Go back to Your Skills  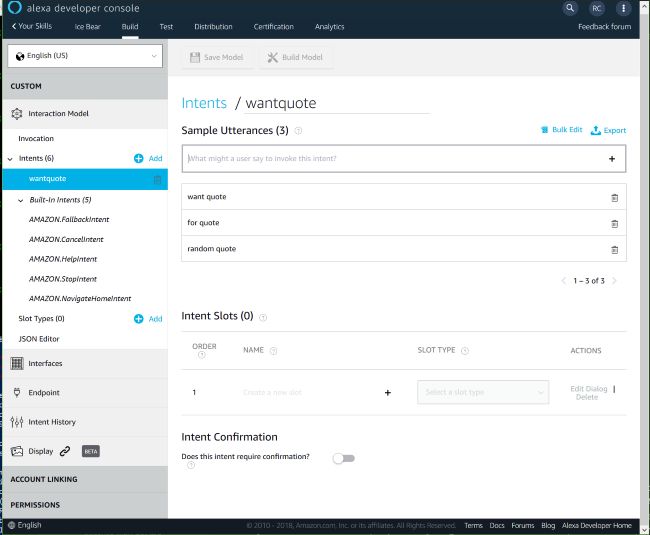(x=32, y=26)
